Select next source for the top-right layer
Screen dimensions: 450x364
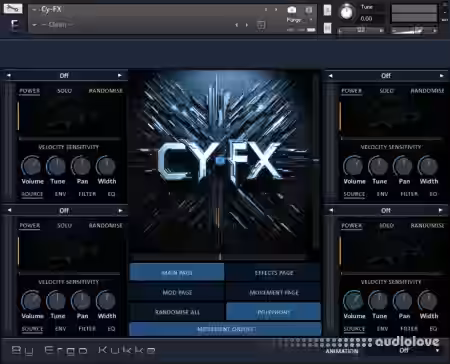click(x=441, y=76)
